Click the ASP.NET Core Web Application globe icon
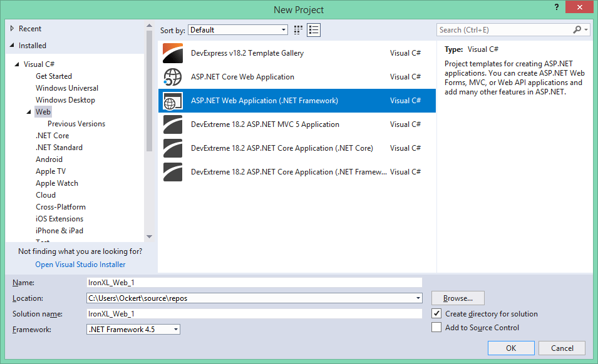This screenshot has height=364, width=598. point(173,77)
